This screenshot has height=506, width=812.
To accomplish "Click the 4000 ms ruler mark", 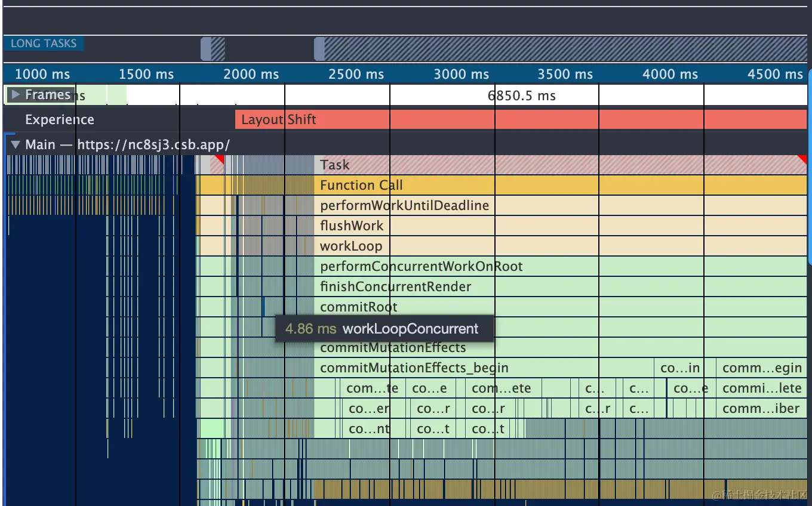I will pyautogui.click(x=670, y=74).
